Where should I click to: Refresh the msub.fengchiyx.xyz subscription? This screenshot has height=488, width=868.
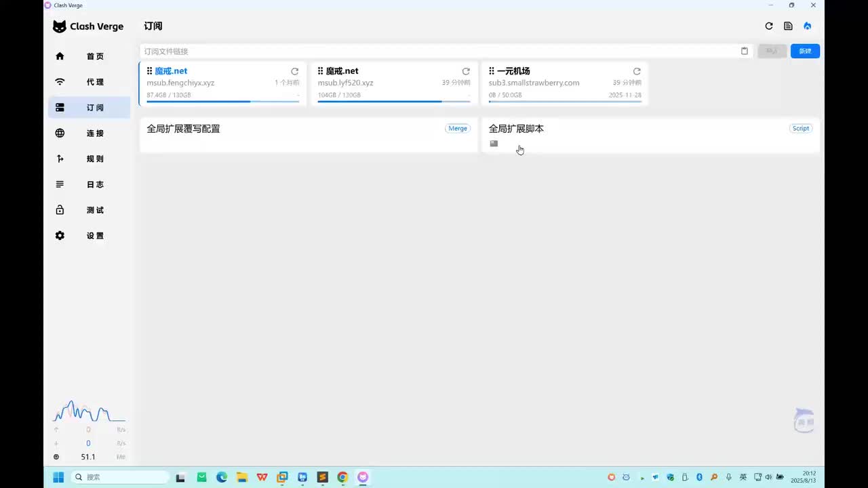pos(295,71)
